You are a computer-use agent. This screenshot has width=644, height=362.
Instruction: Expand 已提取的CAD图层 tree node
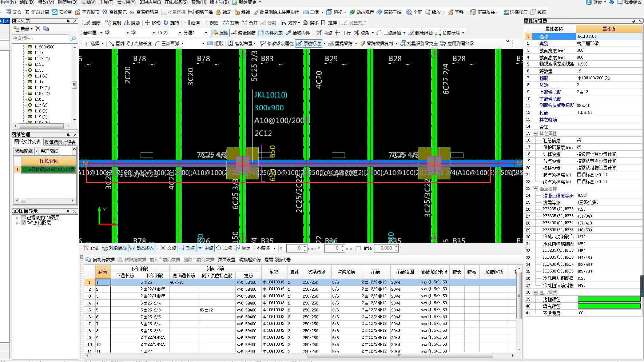coord(17,218)
